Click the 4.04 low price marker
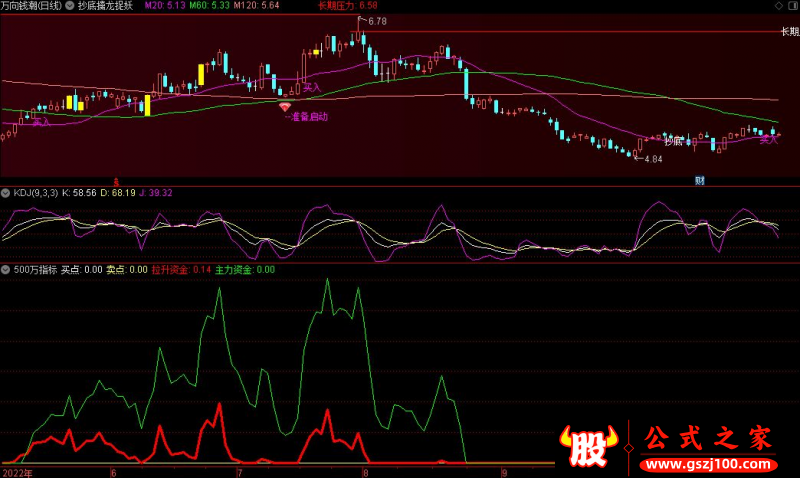The width and height of the screenshot is (800, 478). [x=652, y=159]
